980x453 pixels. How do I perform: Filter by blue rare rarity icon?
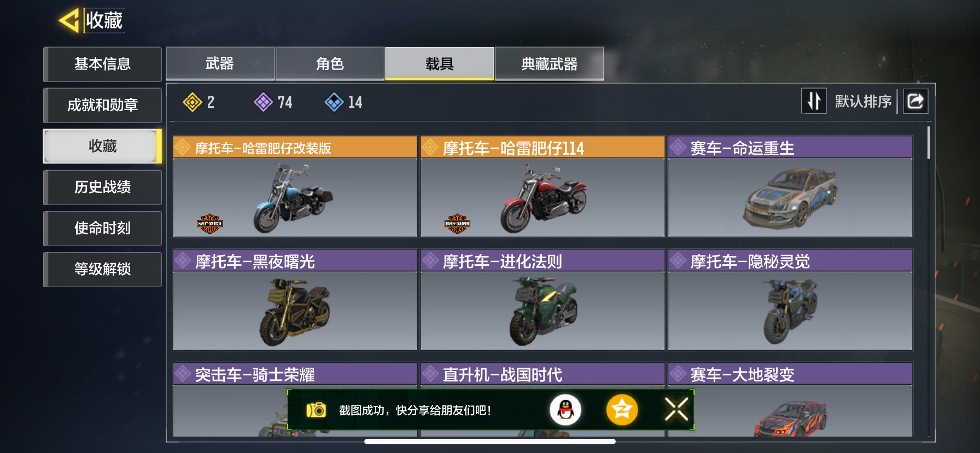tap(334, 102)
